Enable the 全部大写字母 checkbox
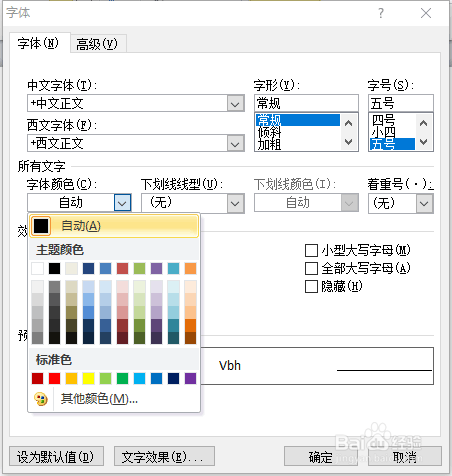The height and width of the screenshot is (476, 452). point(311,268)
